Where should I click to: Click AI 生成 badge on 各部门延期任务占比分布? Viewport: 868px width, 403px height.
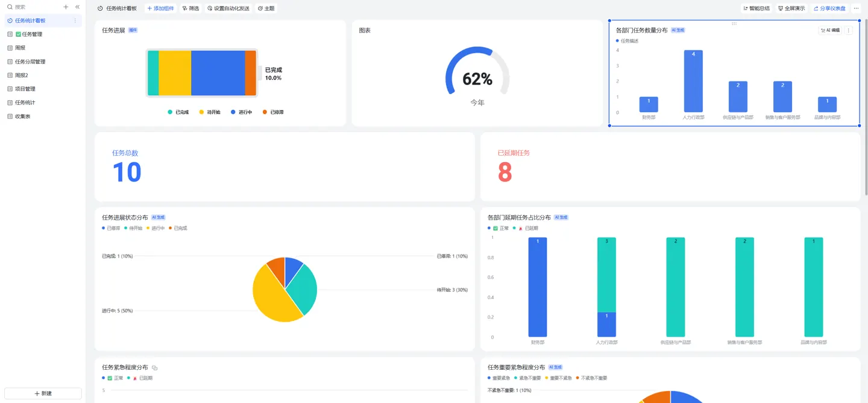click(x=561, y=217)
